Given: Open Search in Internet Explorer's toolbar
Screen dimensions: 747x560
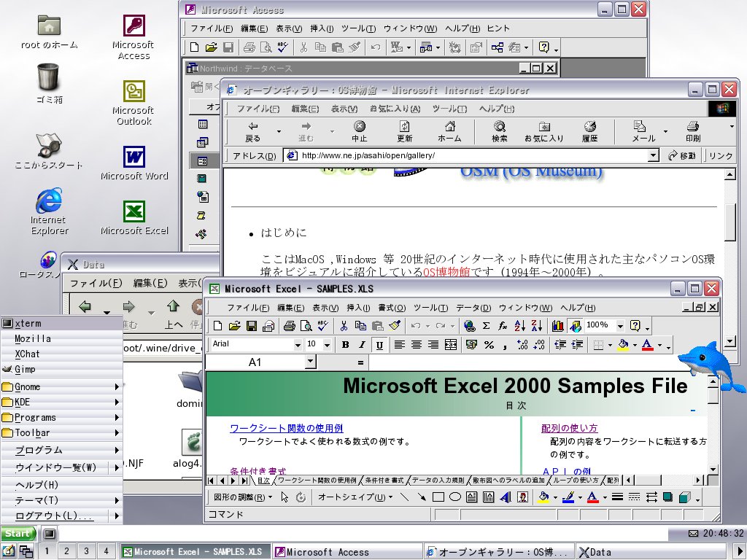Looking at the screenshot, I should tap(499, 132).
